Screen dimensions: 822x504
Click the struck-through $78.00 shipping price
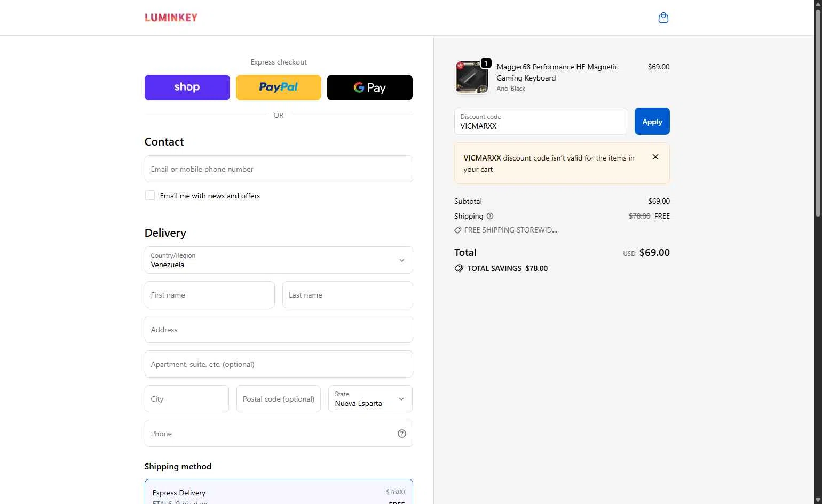(639, 216)
